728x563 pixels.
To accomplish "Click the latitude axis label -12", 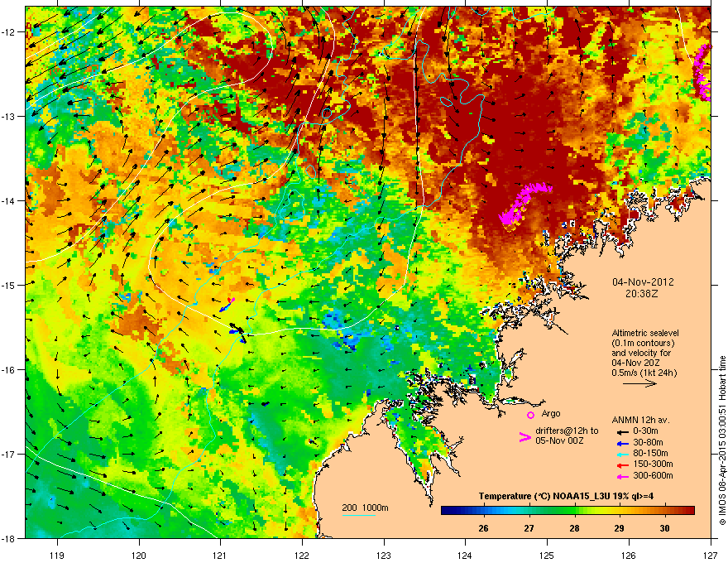I will pyautogui.click(x=9, y=32).
